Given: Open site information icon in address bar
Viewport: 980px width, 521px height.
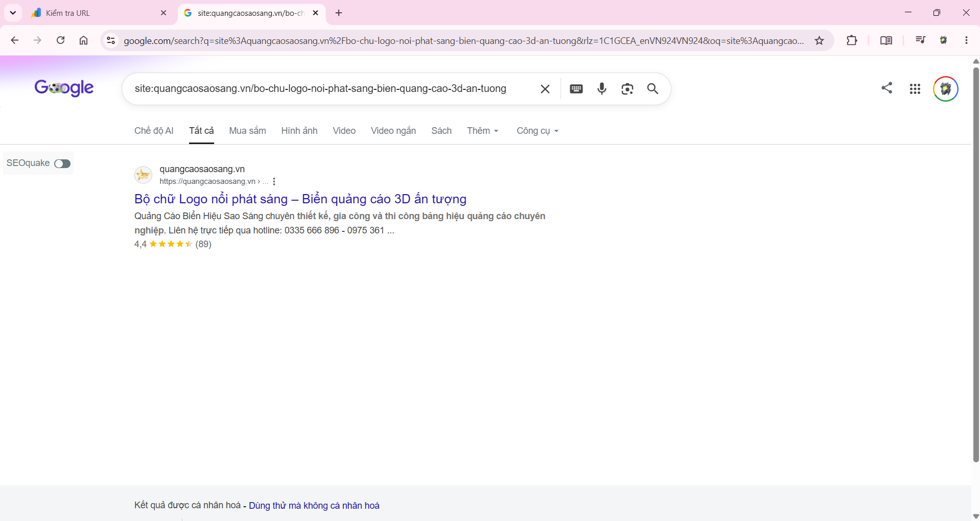Looking at the screenshot, I should click(x=110, y=40).
